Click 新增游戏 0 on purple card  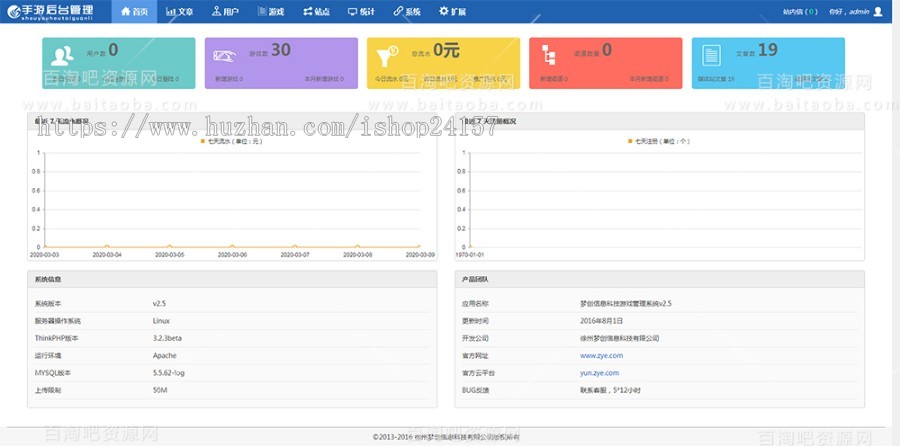click(228, 79)
